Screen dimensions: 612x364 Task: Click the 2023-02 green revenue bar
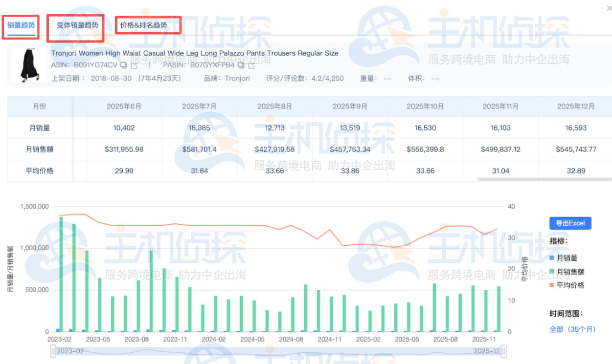[61, 274]
